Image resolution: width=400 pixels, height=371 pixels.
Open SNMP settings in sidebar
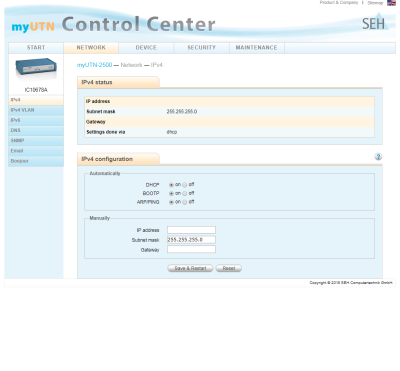point(36,141)
